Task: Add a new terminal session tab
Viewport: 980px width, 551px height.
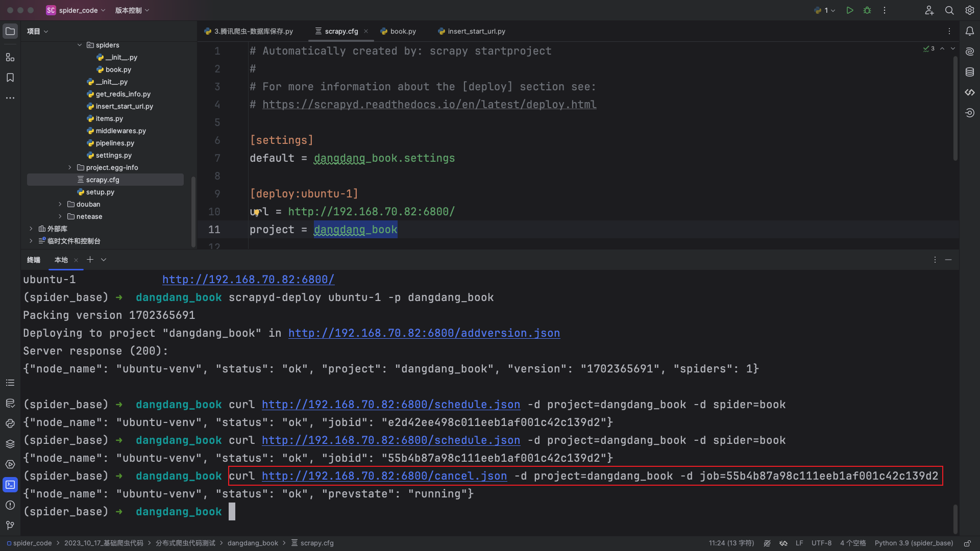Action: point(90,260)
